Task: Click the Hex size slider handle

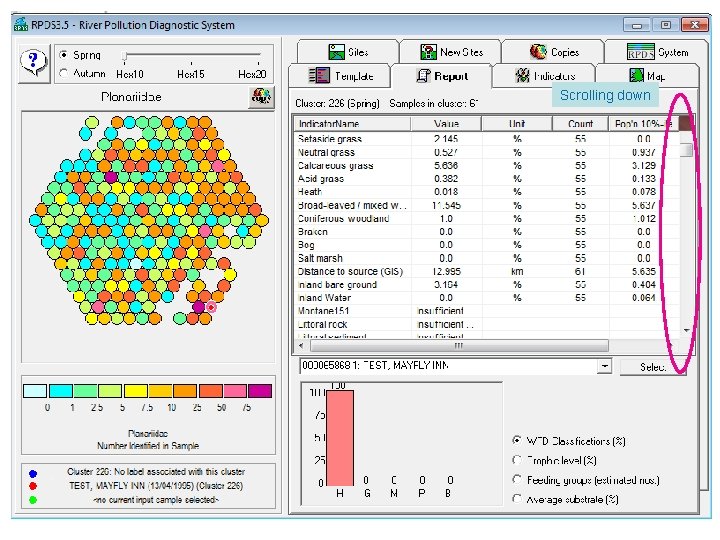Action: 124,56
